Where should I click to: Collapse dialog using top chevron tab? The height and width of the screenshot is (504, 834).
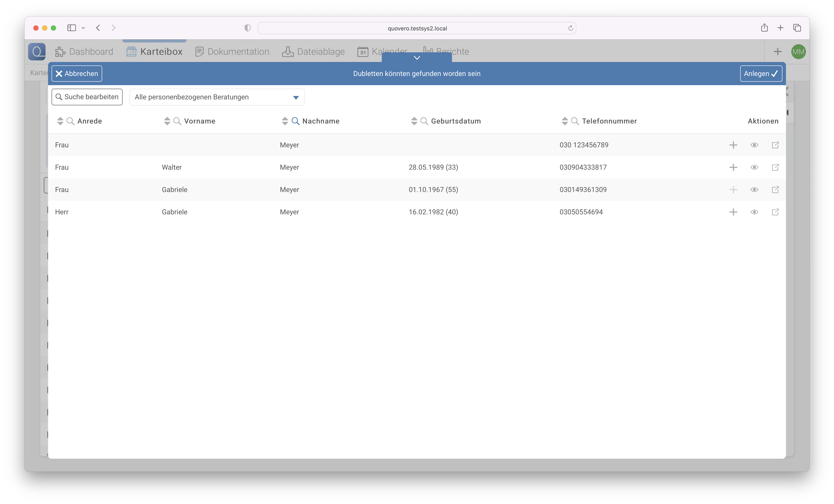(x=417, y=58)
